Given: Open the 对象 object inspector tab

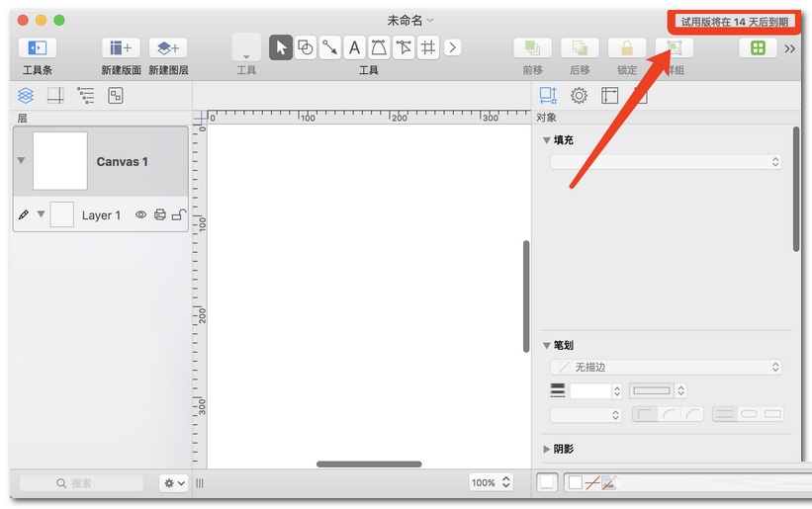Looking at the screenshot, I should pyautogui.click(x=548, y=95).
